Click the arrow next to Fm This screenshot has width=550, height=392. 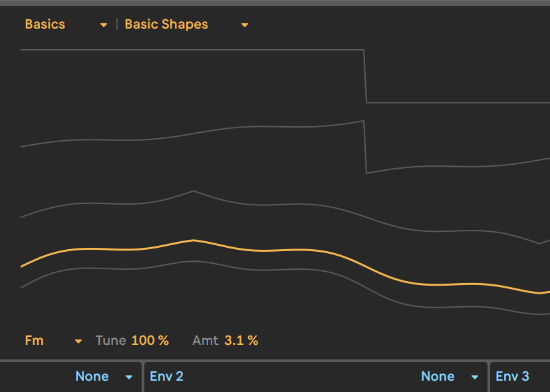(x=78, y=342)
